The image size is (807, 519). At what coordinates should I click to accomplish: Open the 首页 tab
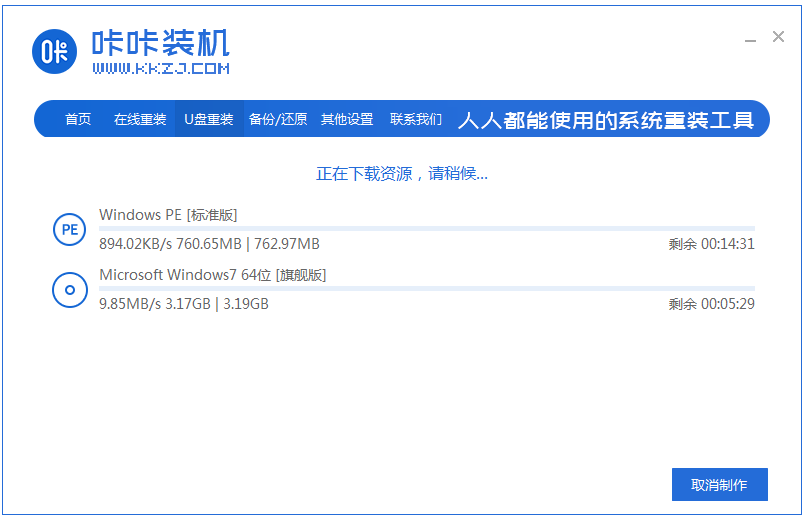[78, 119]
